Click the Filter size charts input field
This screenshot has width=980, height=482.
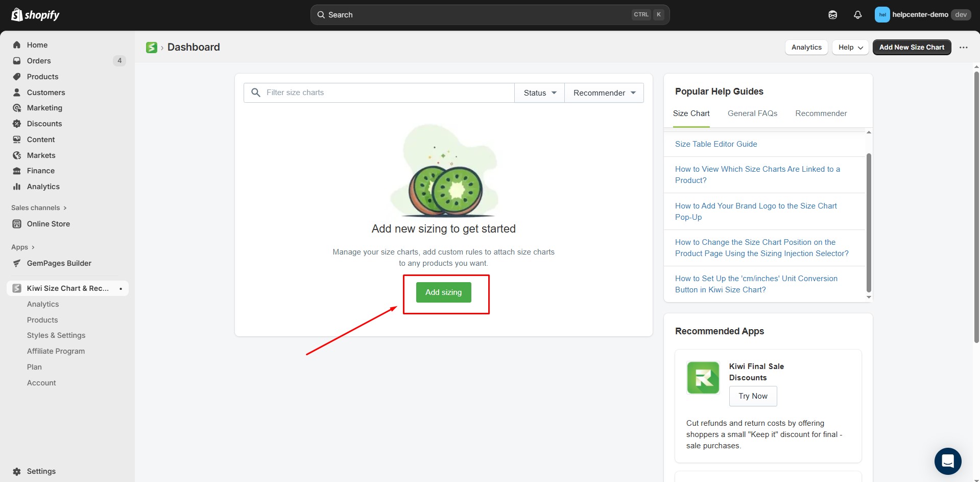[x=379, y=93]
